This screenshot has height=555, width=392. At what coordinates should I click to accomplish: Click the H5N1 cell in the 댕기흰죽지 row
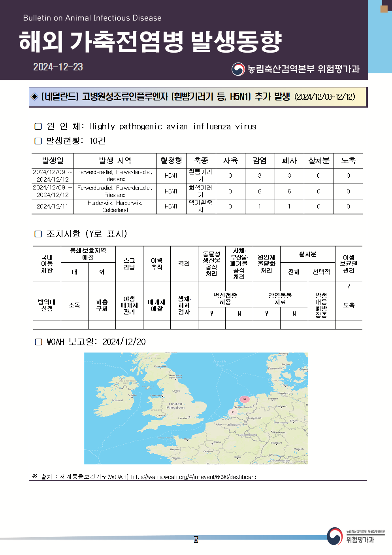click(x=171, y=206)
